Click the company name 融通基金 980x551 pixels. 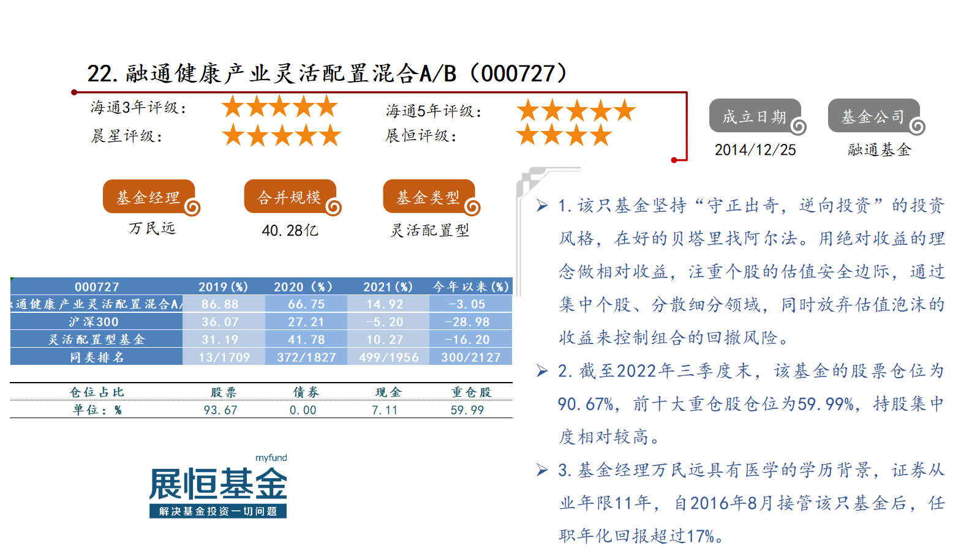pos(880,150)
